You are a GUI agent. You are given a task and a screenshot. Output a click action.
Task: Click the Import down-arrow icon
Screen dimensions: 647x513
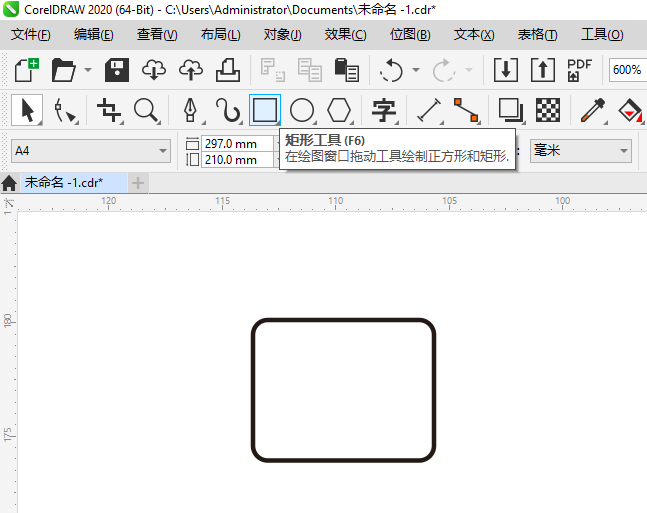coord(505,70)
